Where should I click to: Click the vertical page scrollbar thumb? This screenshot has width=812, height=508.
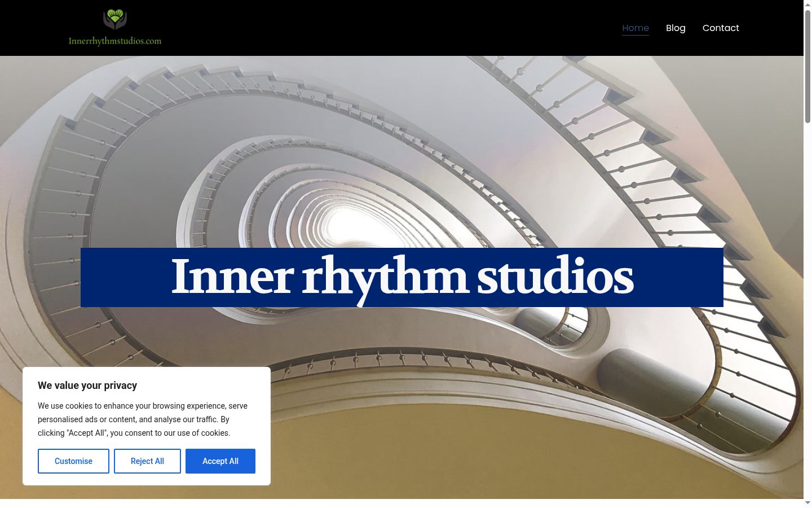(807, 67)
